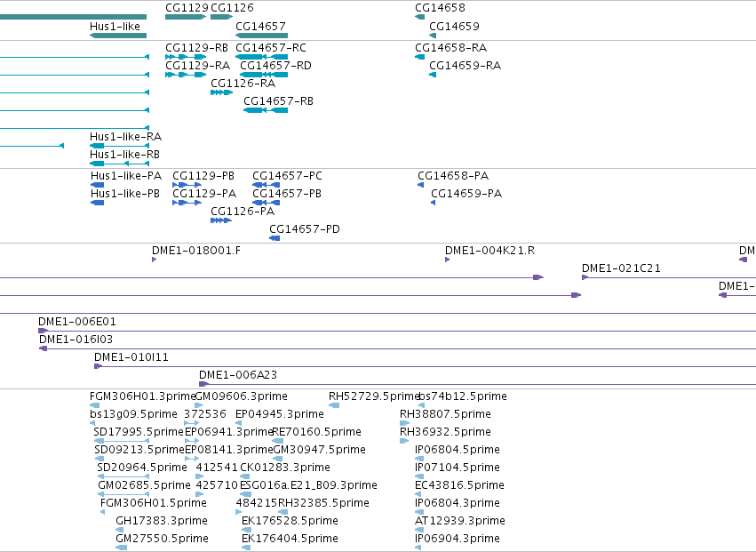756x552 pixels.
Task: Click EST label RH52729.5prime
Action: coord(374,397)
